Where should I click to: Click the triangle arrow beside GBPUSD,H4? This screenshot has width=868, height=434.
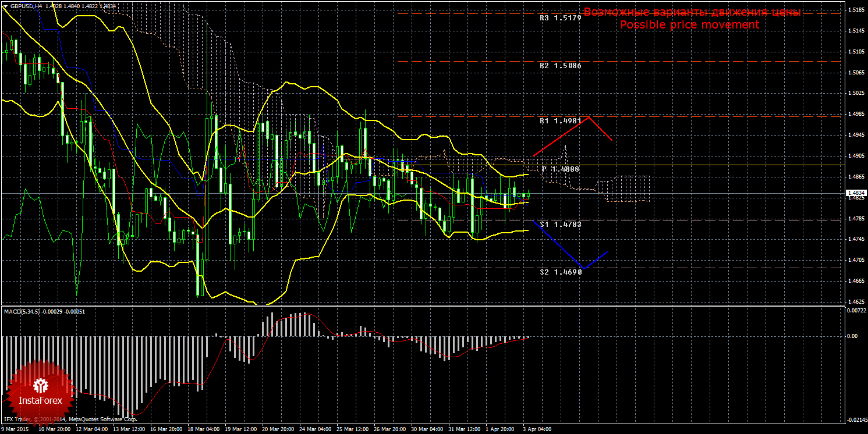click(x=6, y=6)
